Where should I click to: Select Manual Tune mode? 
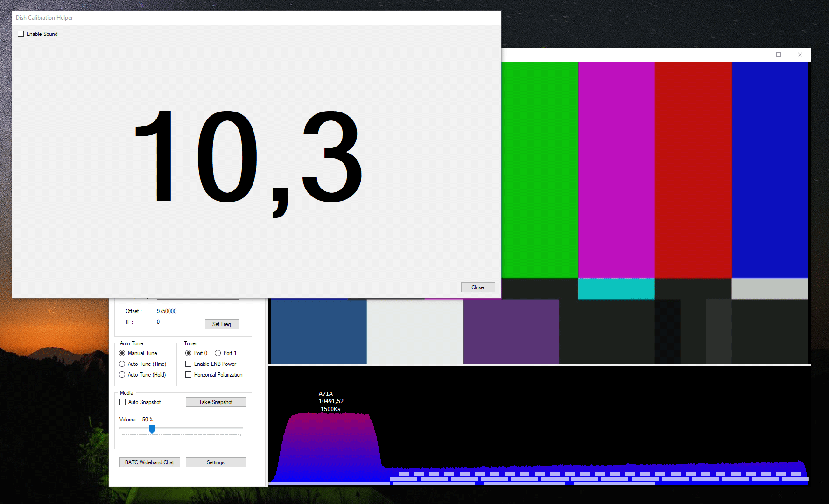(122, 353)
